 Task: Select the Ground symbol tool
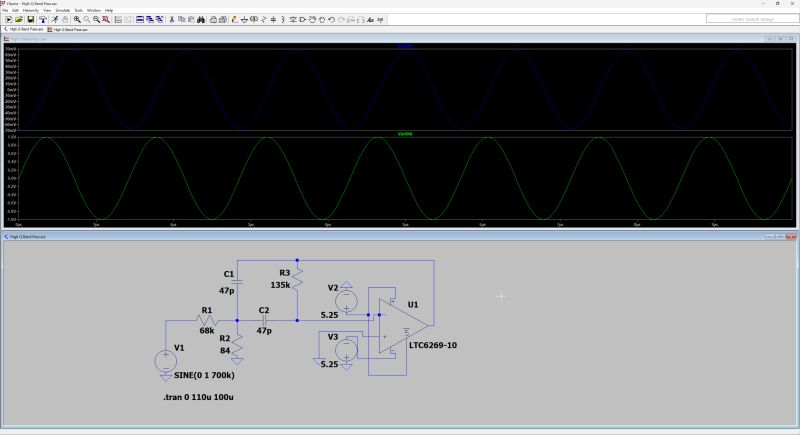click(244, 19)
